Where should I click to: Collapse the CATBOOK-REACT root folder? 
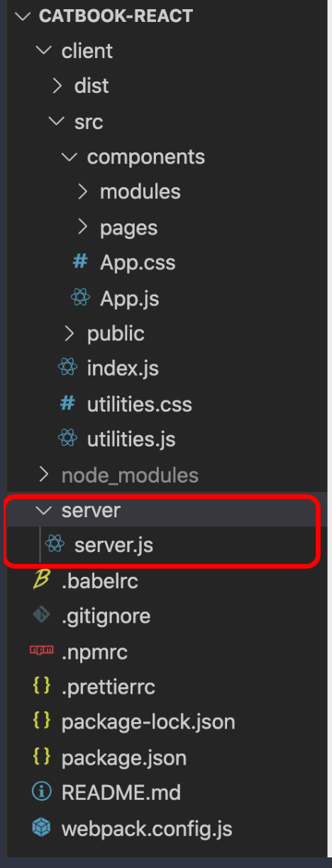[x=23, y=16]
